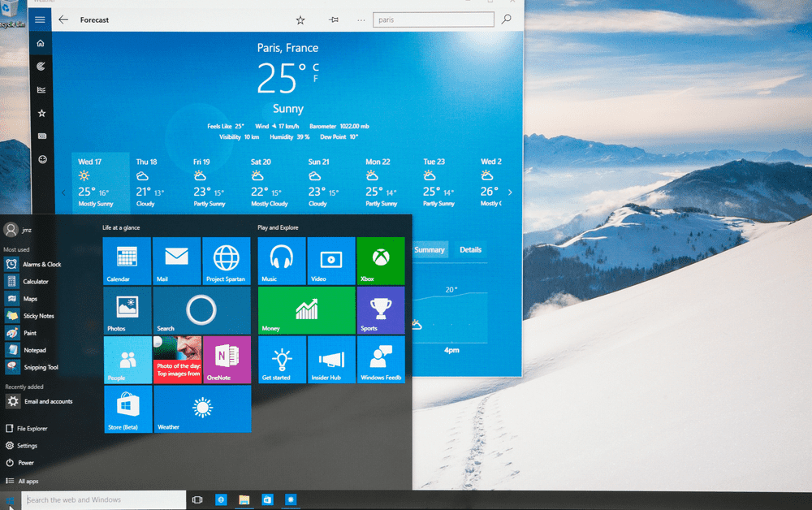Switch to the Details hourly view
Screen dimensions: 812x510
click(471, 249)
